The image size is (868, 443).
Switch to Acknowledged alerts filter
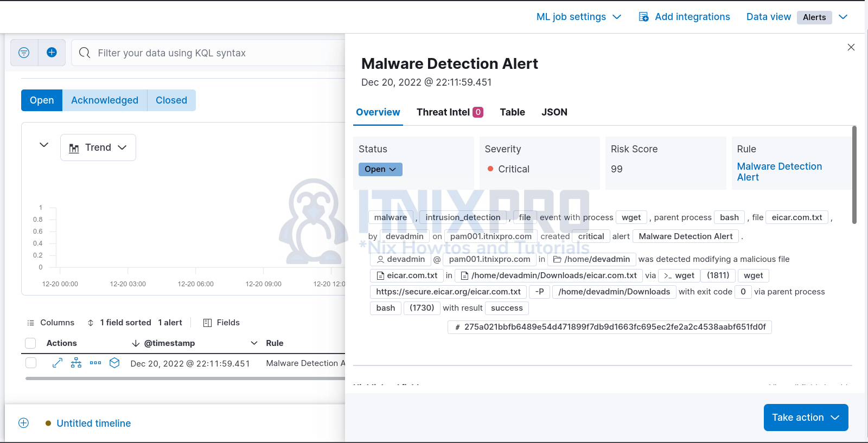click(x=105, y=100)
